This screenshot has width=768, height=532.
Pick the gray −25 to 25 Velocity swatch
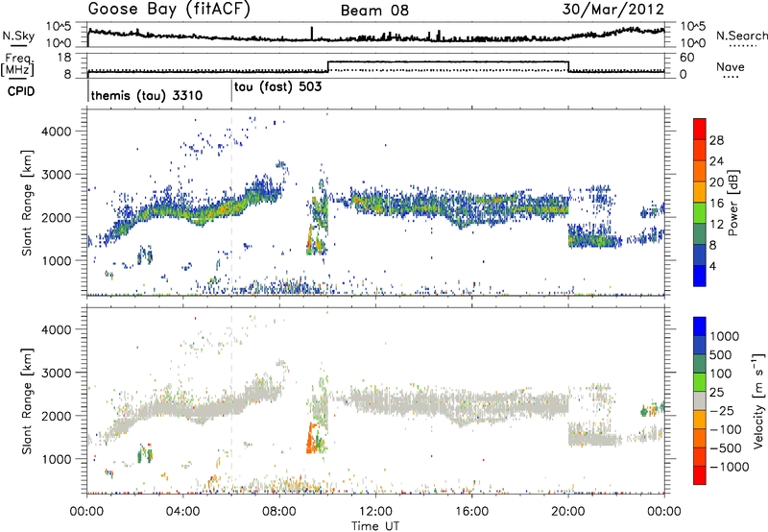click(700, 400)
